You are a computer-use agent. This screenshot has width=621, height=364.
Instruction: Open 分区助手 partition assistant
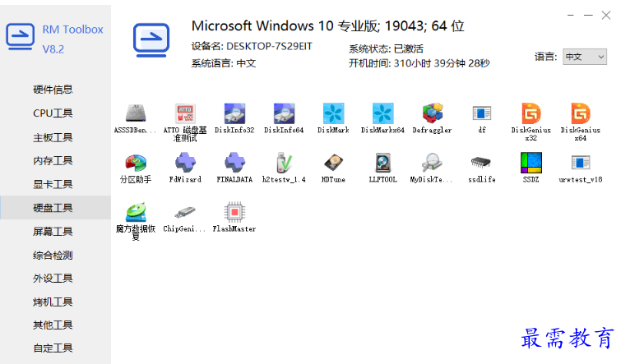[136, 163]
